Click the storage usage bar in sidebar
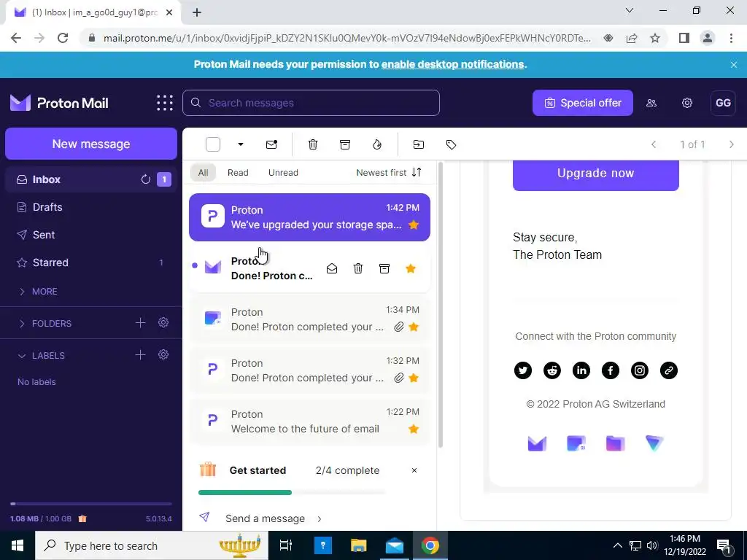747x560 pixels. pos(91,503)
